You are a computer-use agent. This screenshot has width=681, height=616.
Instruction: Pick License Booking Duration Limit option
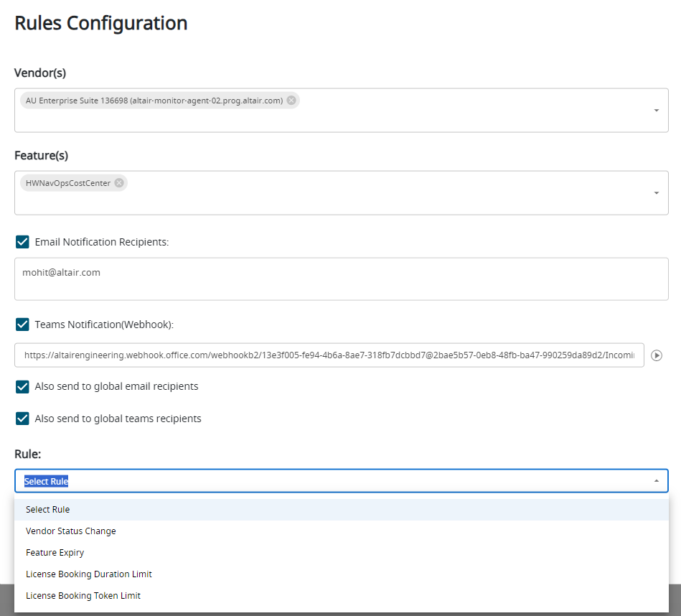point(88,574)
